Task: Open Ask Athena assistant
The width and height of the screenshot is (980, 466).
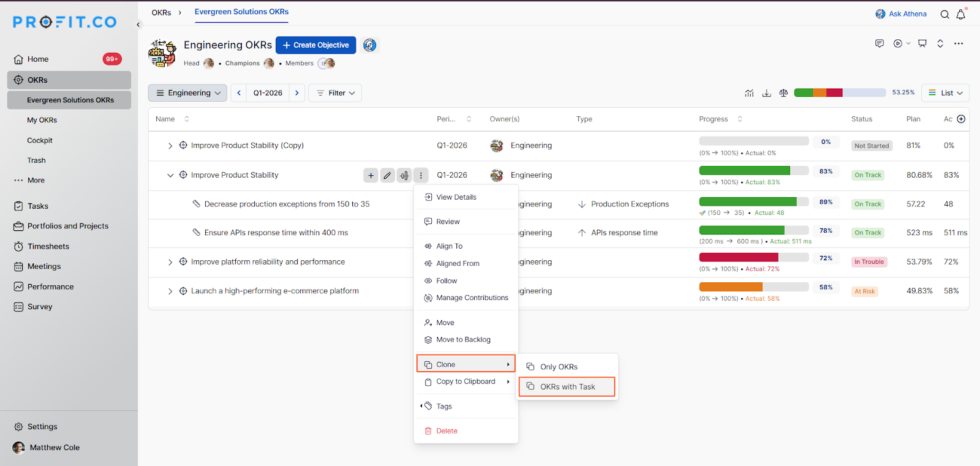Action: [x=901, y=14]
